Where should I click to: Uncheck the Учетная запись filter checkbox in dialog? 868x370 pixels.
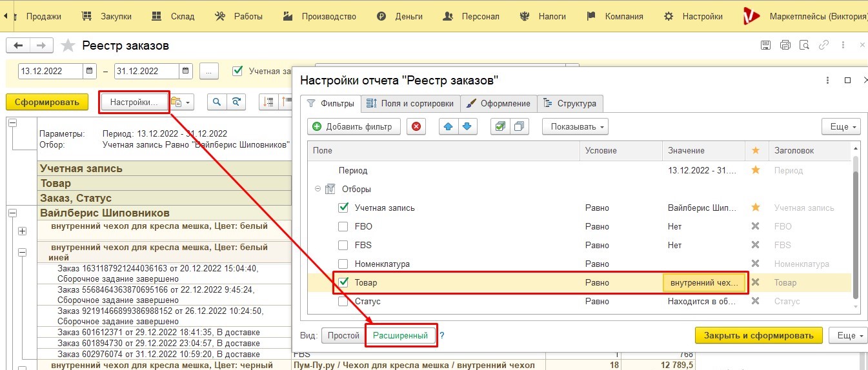344,208
